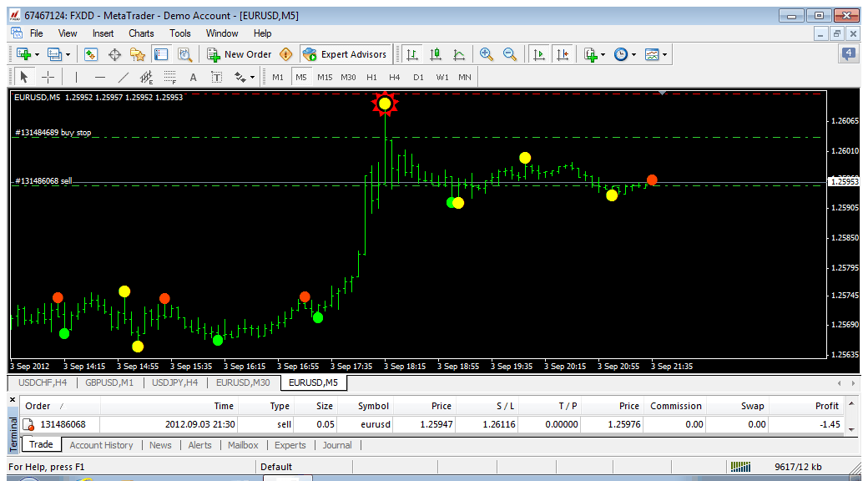868x481 pixels.
Task: Switch to GBPUSD,M1 chart tab
Action: click(x=109, y=382)
